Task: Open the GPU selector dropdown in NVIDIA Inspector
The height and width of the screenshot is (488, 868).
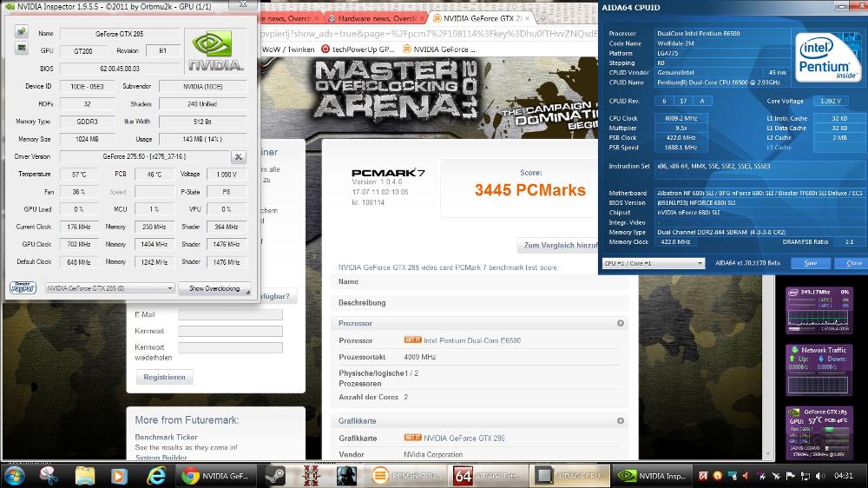Action: [x=109, y=288]
